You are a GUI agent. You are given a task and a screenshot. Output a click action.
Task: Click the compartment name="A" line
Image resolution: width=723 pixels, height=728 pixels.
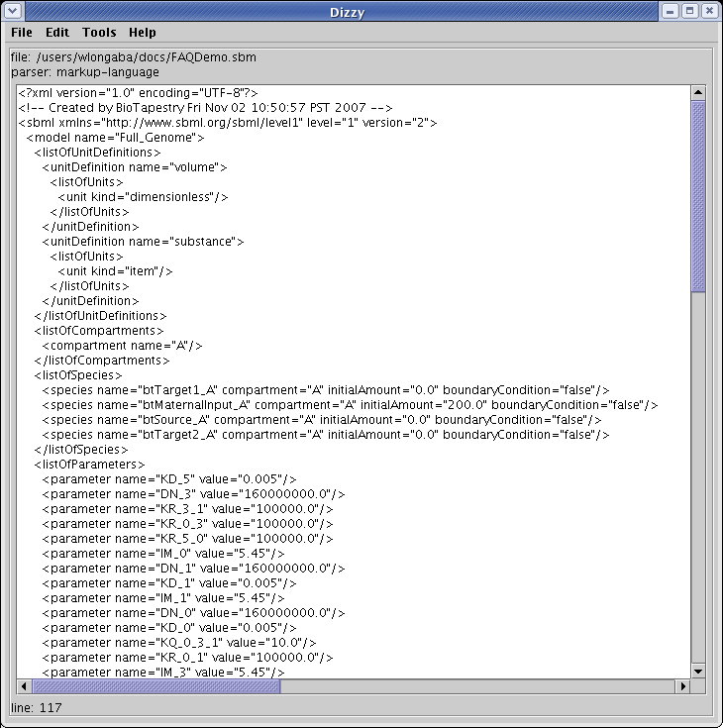pos(126,346)
